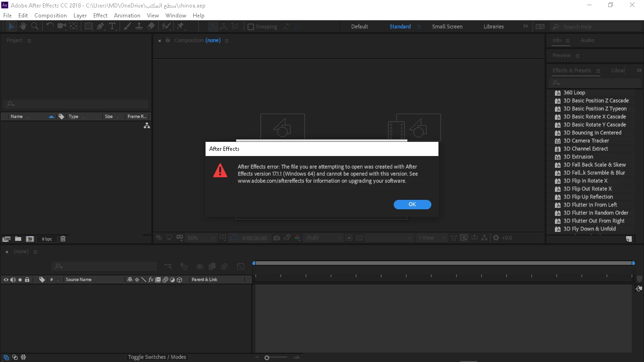Click the Interpret Footage icon in Project panel

click(x=7, y=239)
